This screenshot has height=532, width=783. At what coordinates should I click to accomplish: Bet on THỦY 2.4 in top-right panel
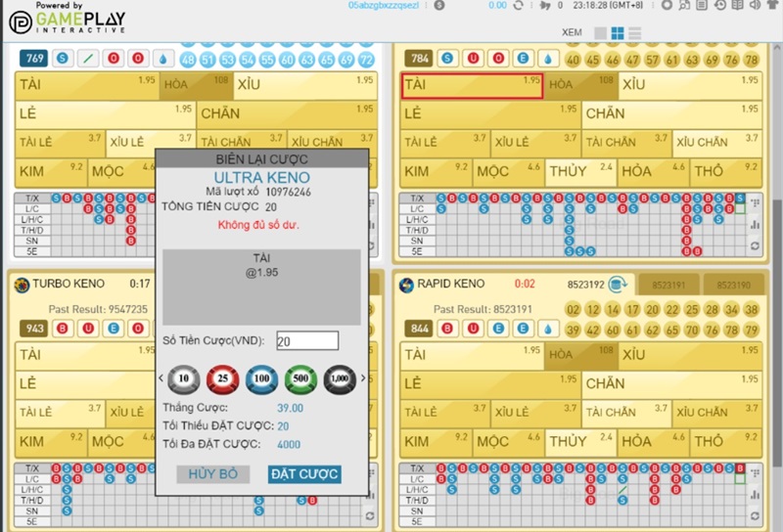coord(580,172)
